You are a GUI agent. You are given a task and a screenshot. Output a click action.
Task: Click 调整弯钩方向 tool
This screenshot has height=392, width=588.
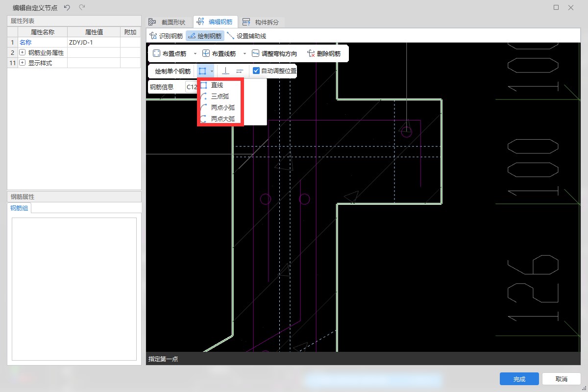[274, 53]
